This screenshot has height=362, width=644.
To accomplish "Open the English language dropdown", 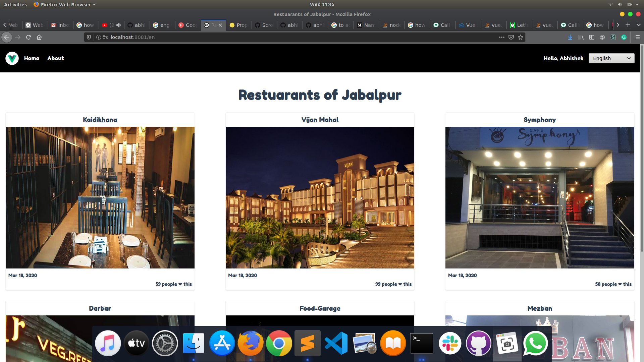I will [611, 58].
